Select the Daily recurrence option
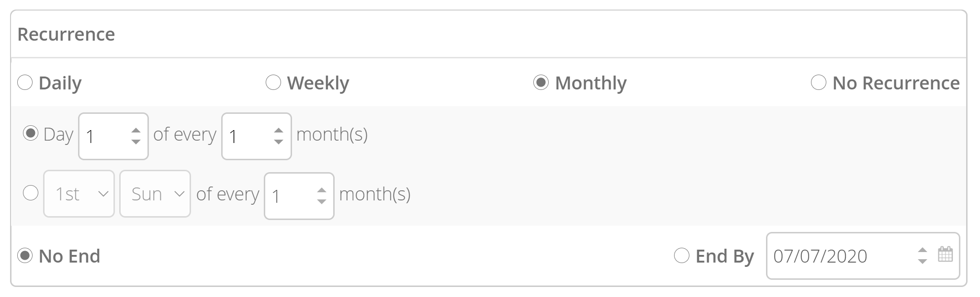 coord(25,83)
